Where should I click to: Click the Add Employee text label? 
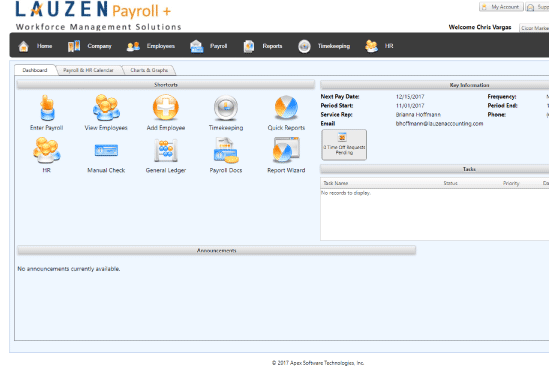click(x=166, y=128)
